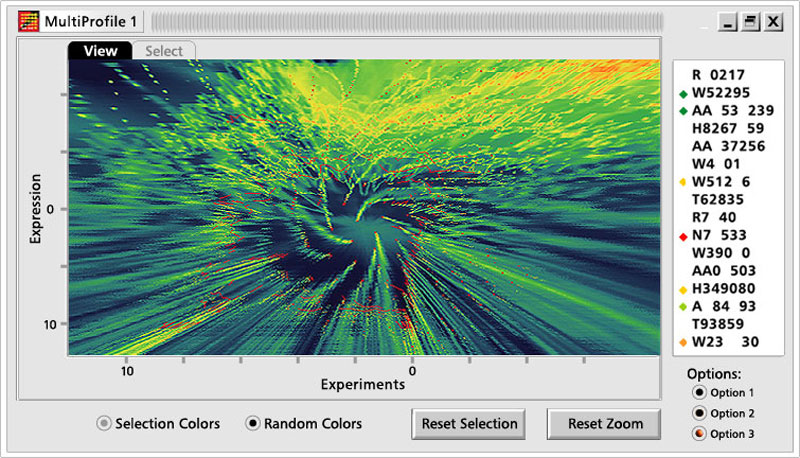This screenshot has height=458, width=800.
Task: Click yellow diamond marker beside W512 6
Action: pyautogui.click(x=683, y=182)
